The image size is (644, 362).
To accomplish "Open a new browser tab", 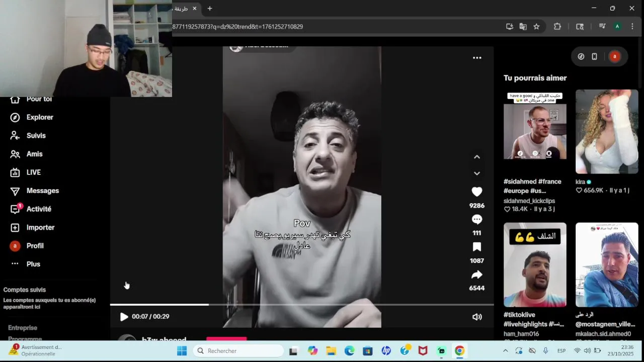I will [210, 9].
